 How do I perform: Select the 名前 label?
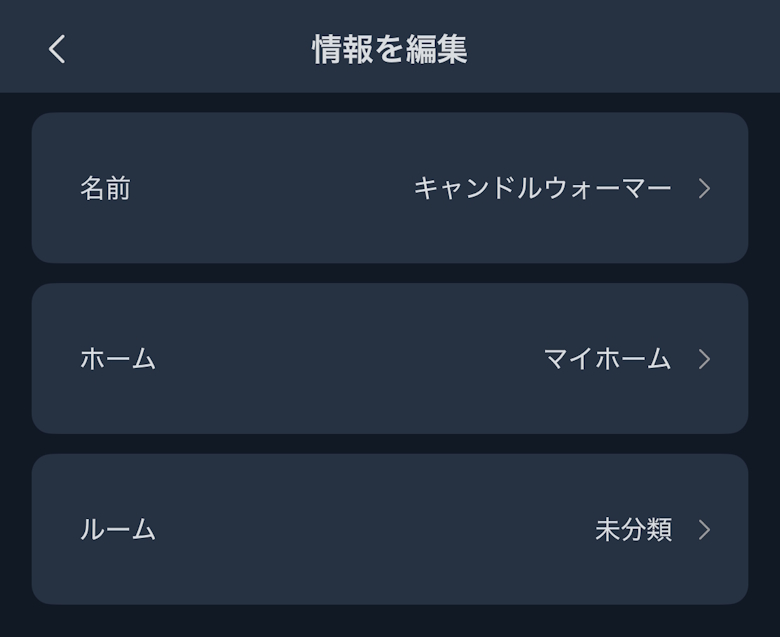coord(105,188)
